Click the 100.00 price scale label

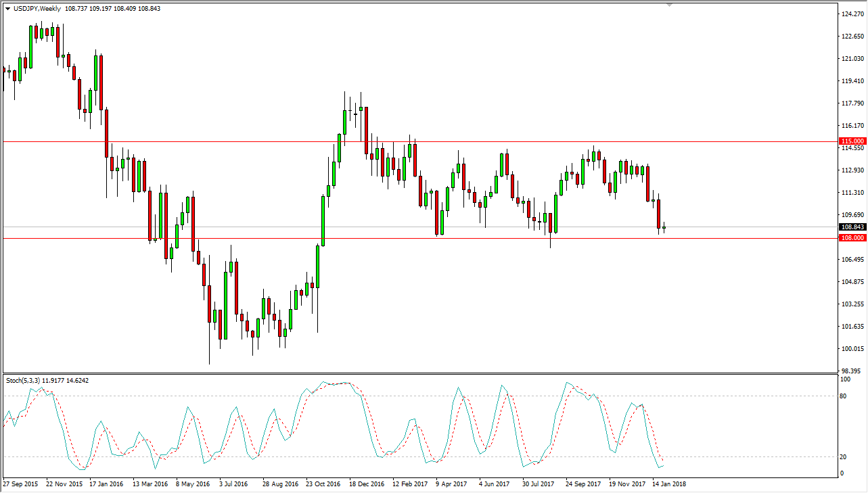click(x=852, y=349)
